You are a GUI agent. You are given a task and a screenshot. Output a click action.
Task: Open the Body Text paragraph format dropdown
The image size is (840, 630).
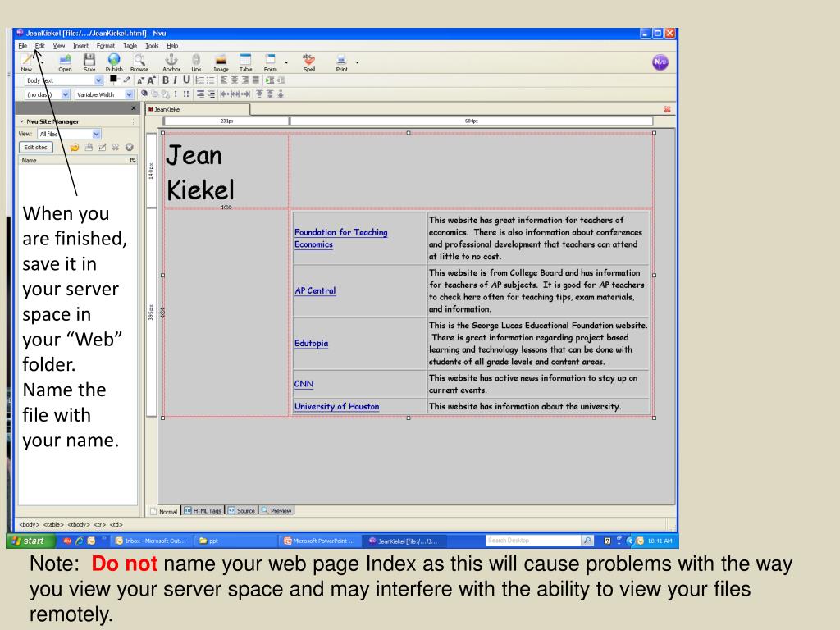[64, 80]
